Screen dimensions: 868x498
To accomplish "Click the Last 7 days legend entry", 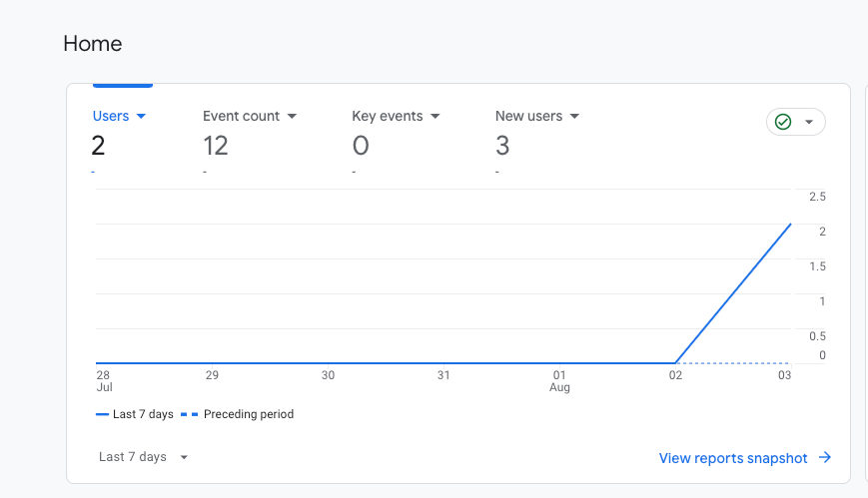I will click(x=134, y=414).
